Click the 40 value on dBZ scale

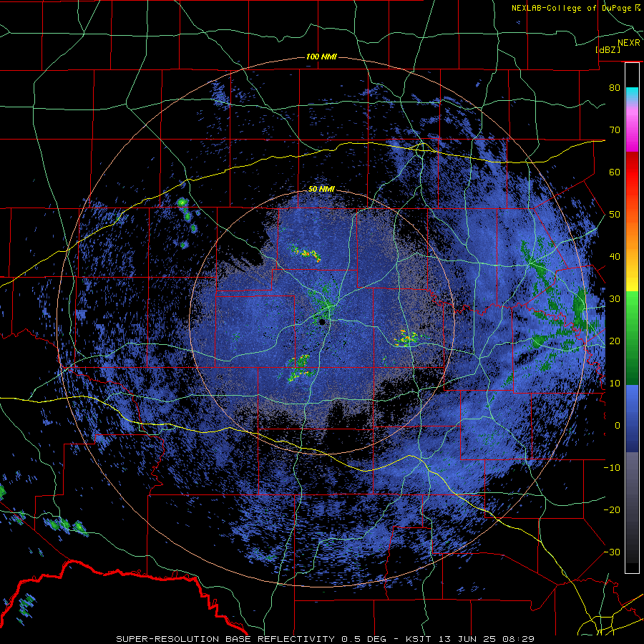coord(615,257)
